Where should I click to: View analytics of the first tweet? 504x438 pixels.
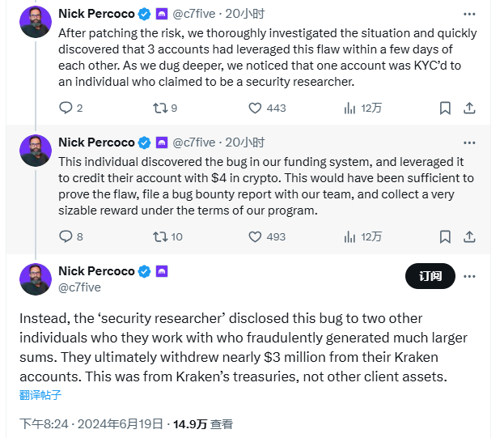coord(350,108)
